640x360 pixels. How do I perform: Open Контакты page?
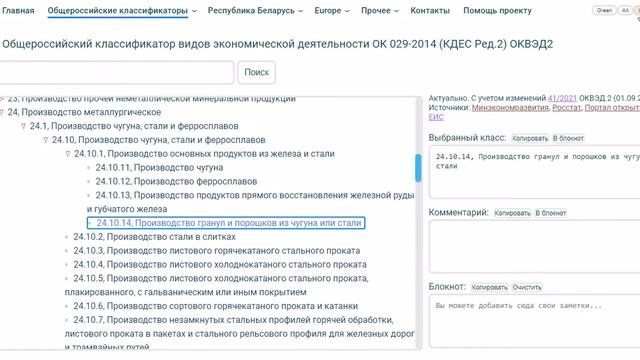[x=430, y=11]
